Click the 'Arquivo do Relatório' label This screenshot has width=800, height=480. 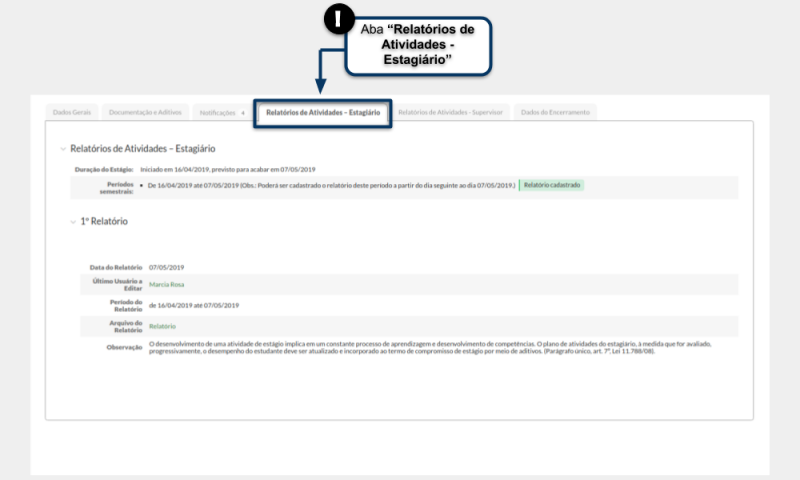coord(126,326)
